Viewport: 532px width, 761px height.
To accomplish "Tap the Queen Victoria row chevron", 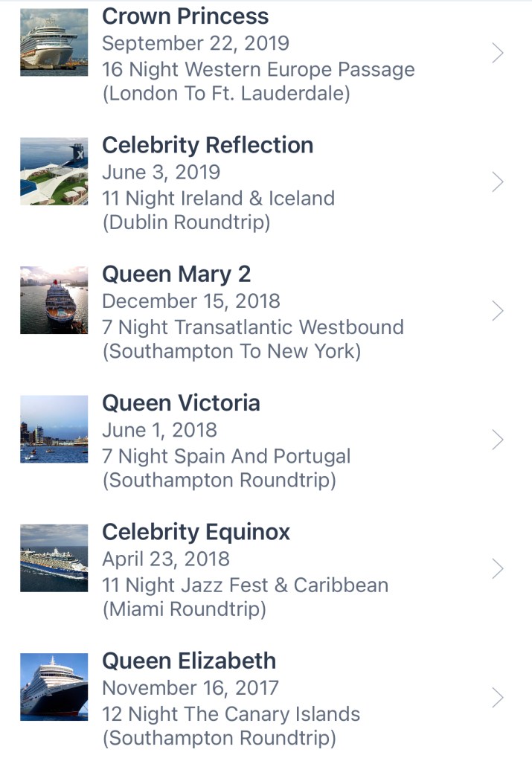I will 498,440.
